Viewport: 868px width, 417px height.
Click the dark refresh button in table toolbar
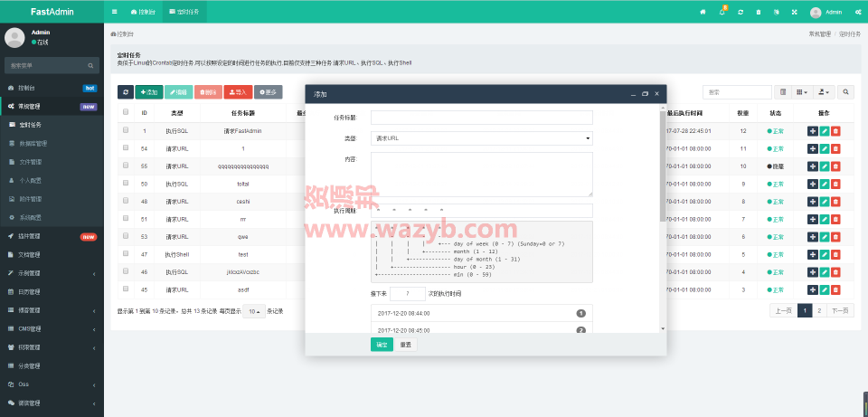126,92
